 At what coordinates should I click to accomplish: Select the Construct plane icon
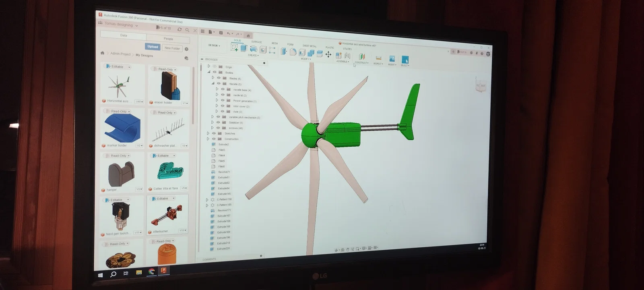point(361,57)
